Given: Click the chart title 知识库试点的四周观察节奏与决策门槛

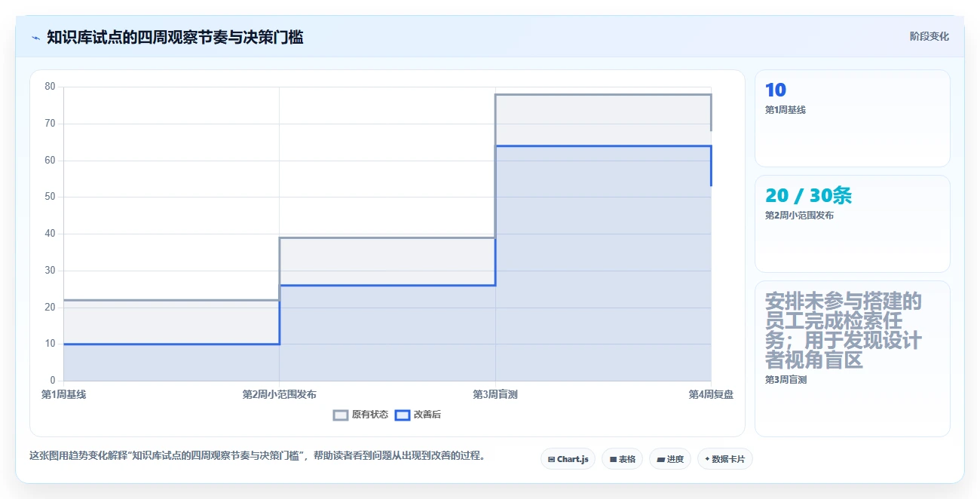Looking at the screenshot, I should tap(175, 38).
